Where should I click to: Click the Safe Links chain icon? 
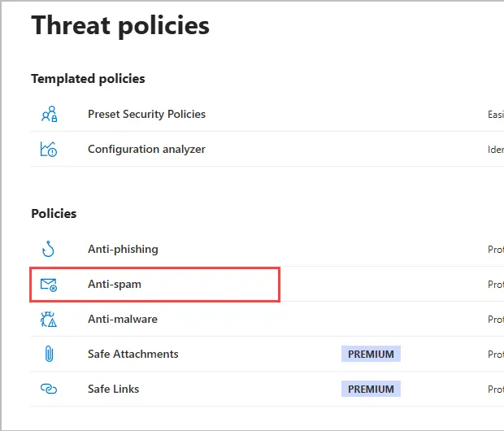click(49, 390)
